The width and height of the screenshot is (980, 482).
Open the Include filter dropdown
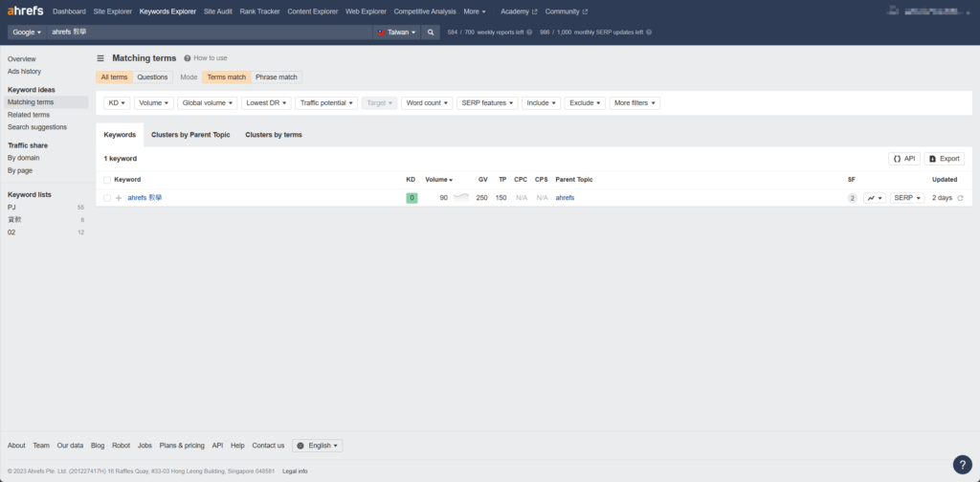[x=542, y=103]
